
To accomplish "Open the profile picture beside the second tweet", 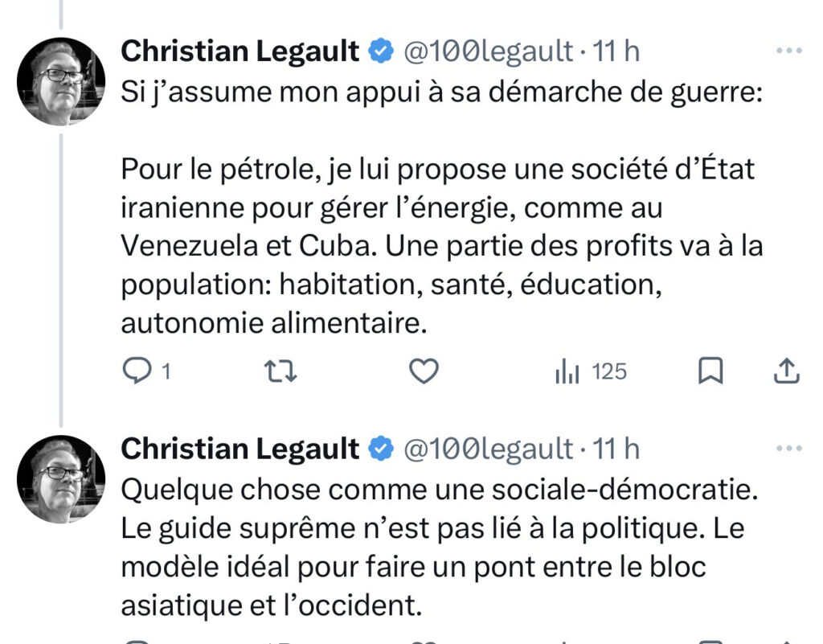I will tap(61, 479).
